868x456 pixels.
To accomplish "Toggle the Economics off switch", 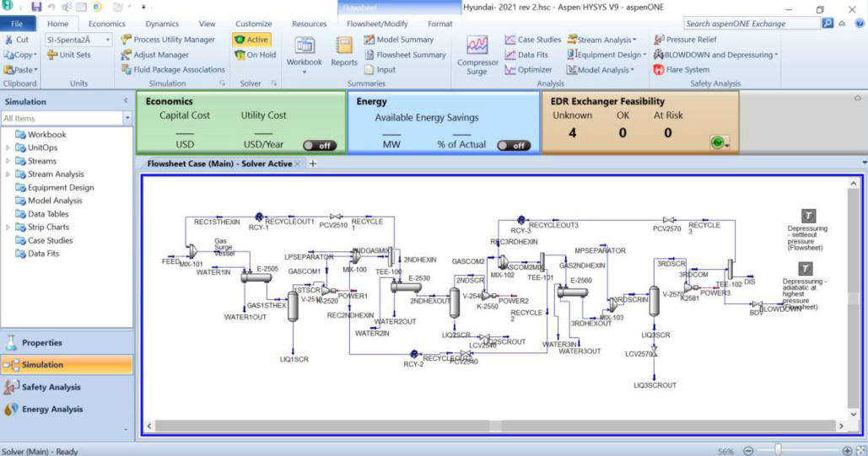I will (x=320, y=146).
